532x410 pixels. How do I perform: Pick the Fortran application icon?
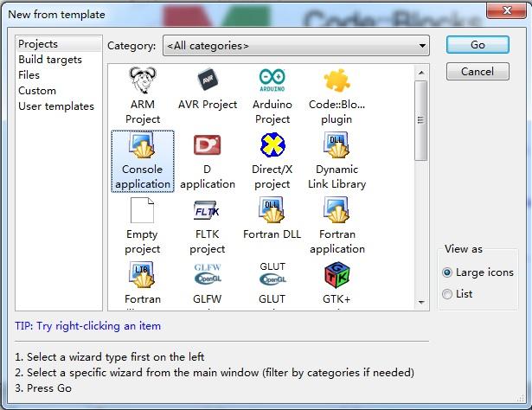point(337,210)
